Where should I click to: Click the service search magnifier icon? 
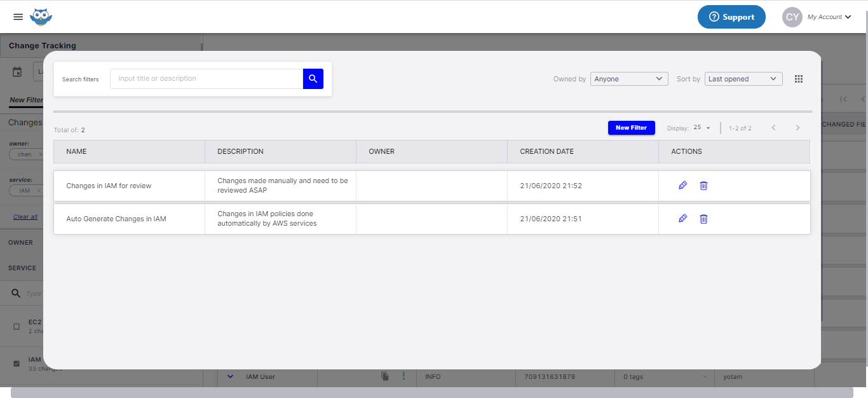(17, 293)
